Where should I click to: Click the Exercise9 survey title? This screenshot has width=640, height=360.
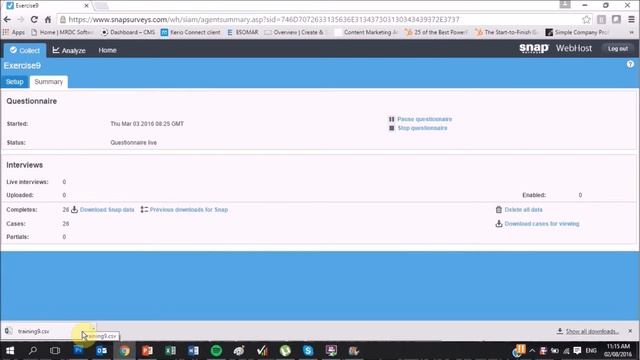22,66
